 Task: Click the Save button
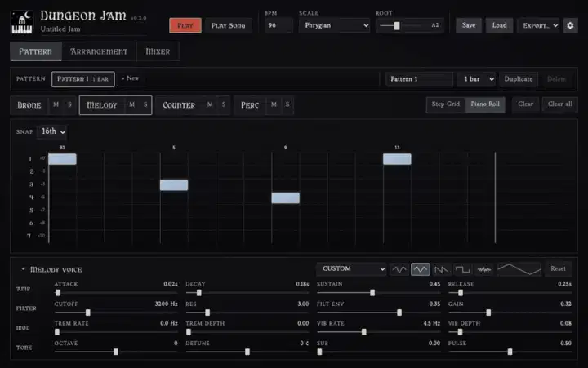pos(469,25)
